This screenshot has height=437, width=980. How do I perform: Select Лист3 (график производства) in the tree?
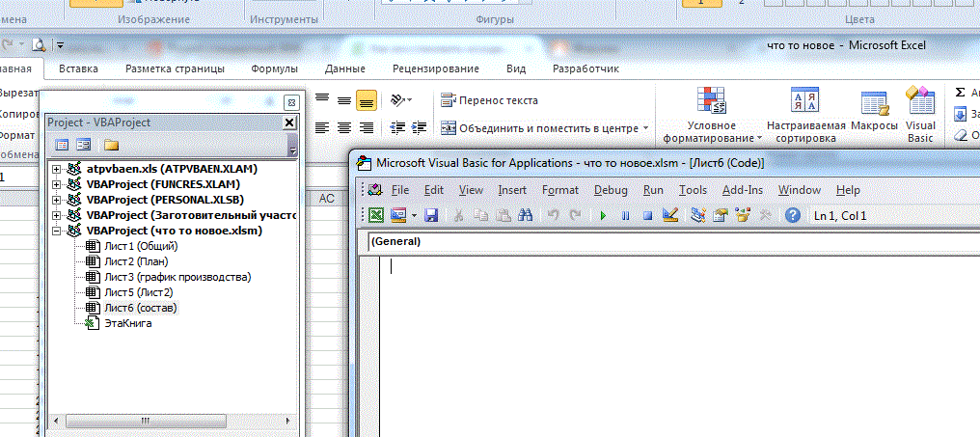[177, 277]
